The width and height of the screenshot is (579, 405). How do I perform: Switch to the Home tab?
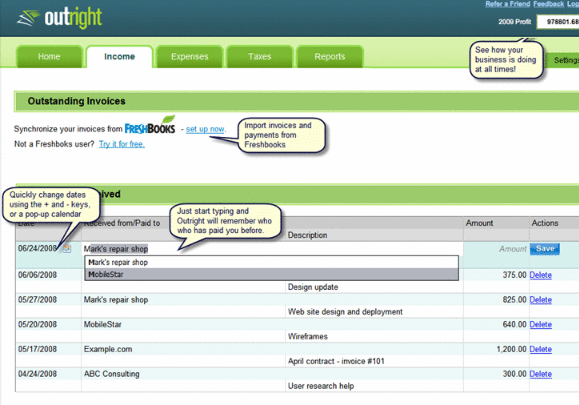[x=49, y=56]
